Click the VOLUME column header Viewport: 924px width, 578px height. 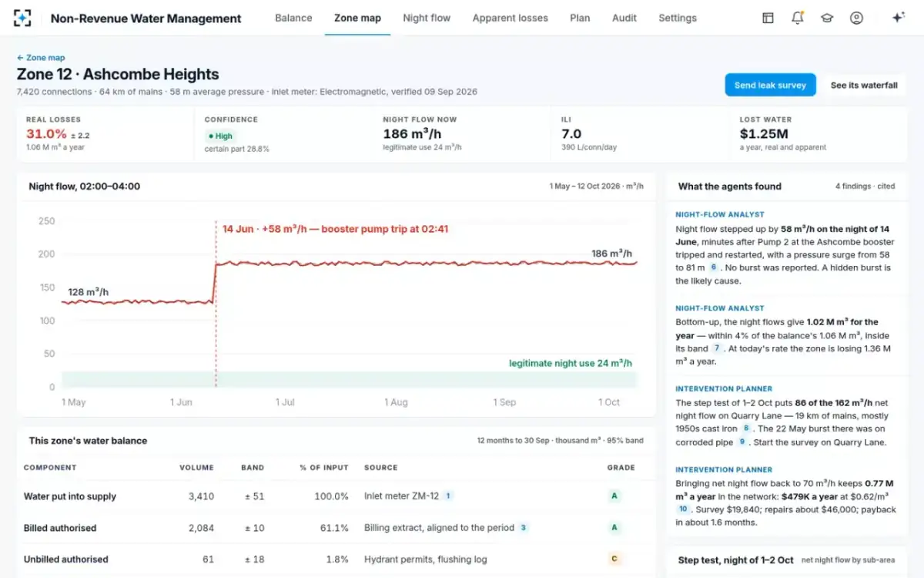(x=196, y=468)
